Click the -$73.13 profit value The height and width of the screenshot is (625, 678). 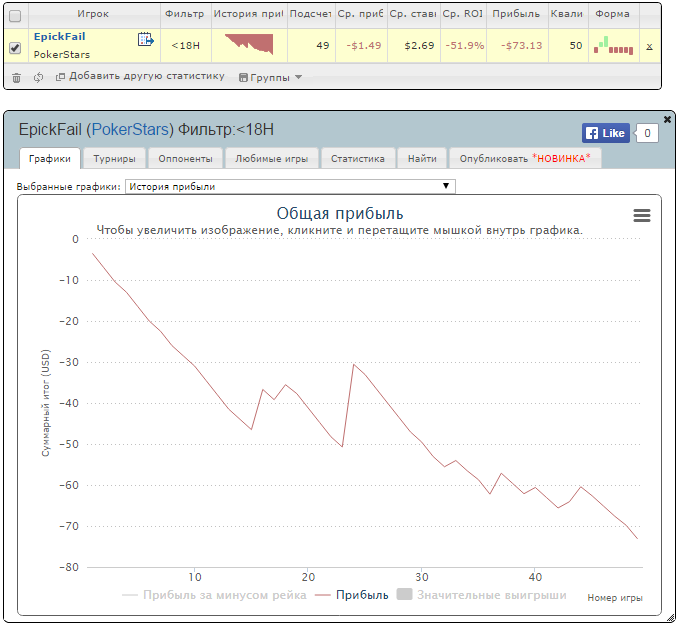(x=521, y=45)
